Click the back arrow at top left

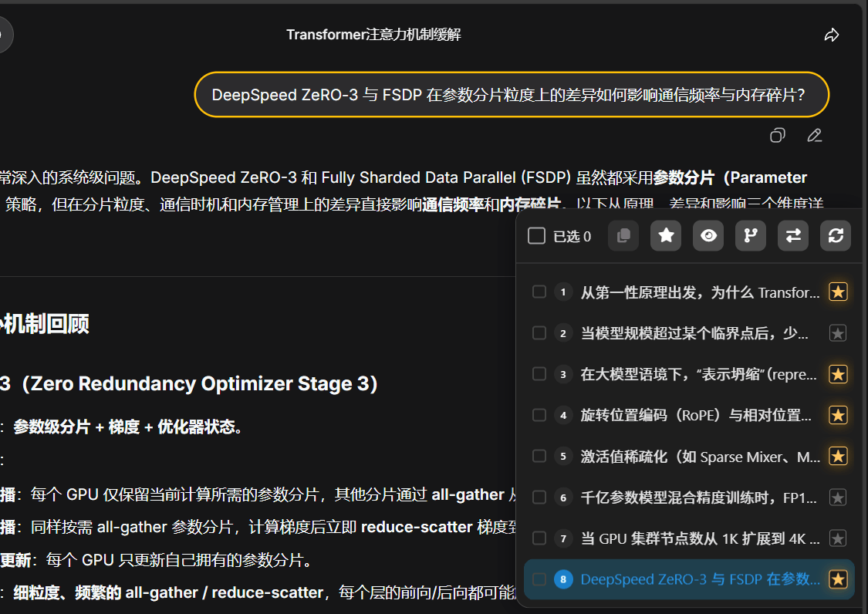pyautogui.click(x=4, y=34)
